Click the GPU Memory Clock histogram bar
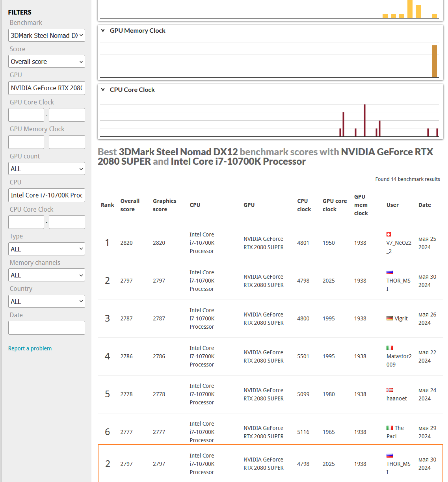 (x=434, y=61)
